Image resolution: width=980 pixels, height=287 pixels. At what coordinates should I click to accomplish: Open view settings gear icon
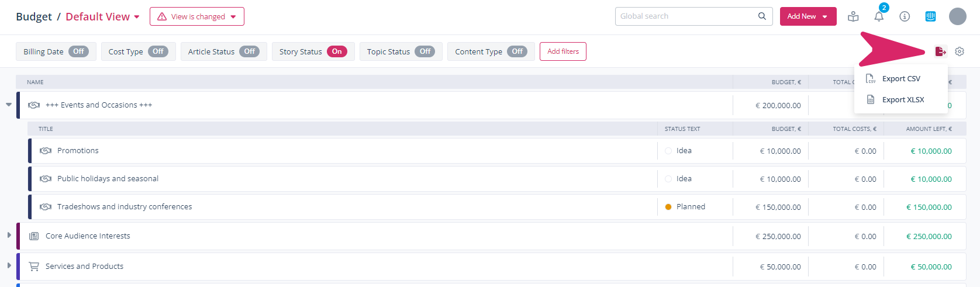[x=960, y=51]
